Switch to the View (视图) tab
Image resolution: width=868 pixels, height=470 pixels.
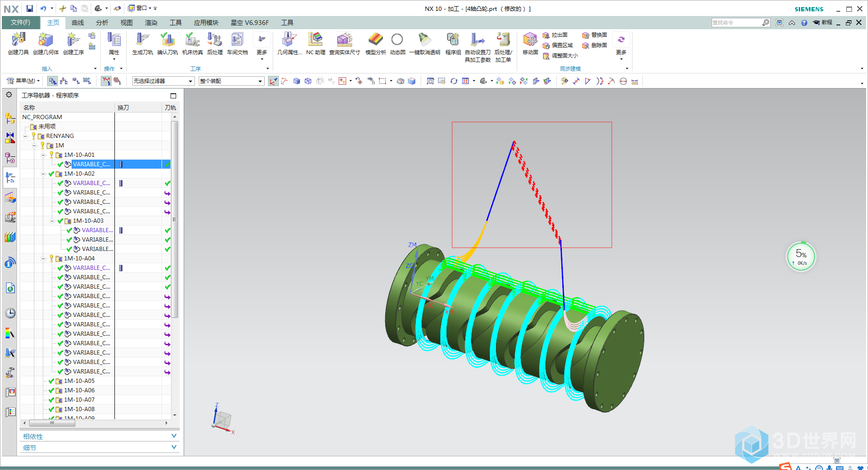coord(126,23)
